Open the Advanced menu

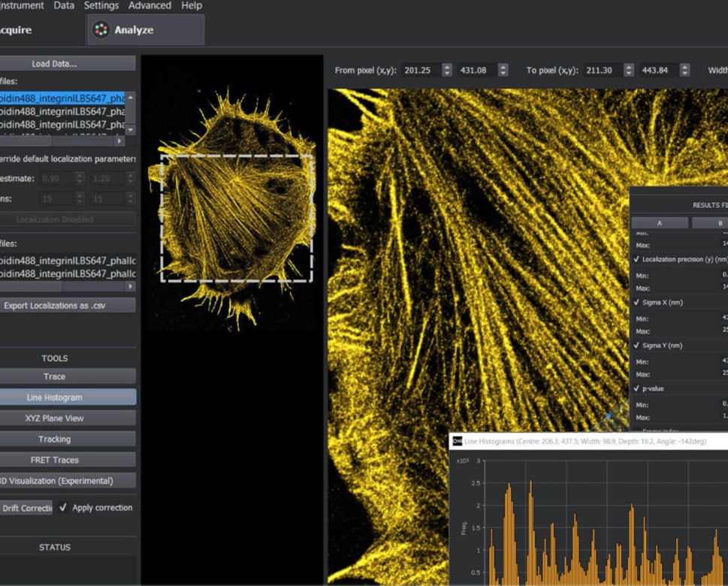[x=150, y=5]
